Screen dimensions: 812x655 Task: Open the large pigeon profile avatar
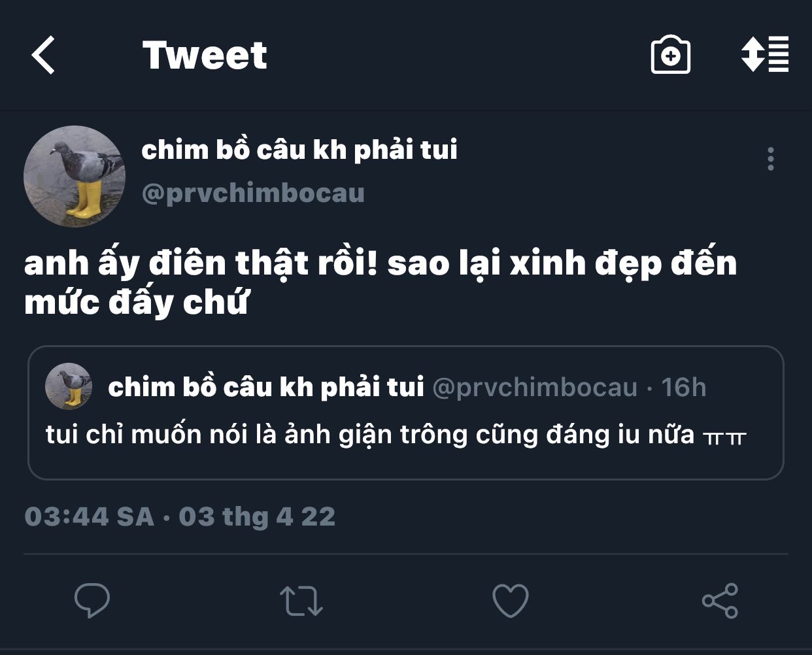click(x=75, y=176)
